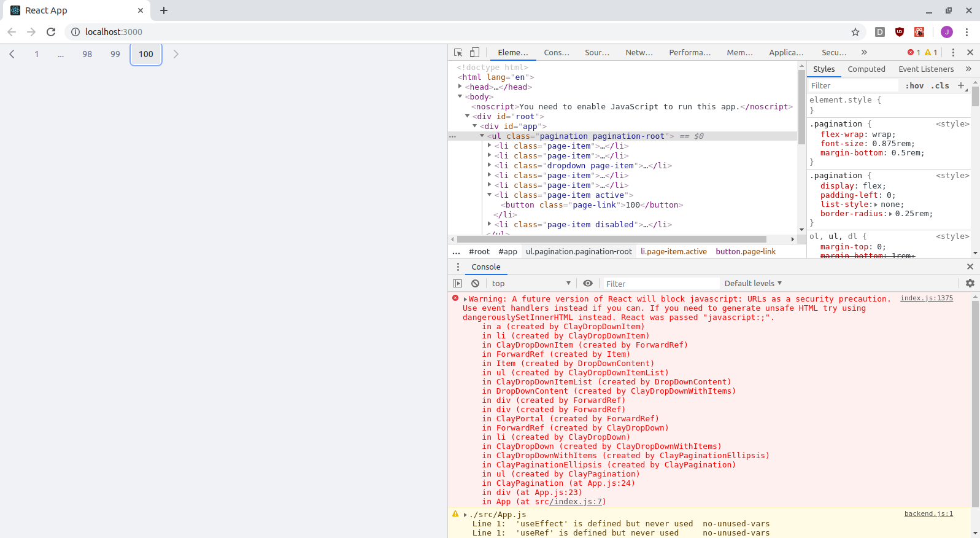Click the red error count indicator
Viewport: 980px width, 538px height.
pyautogui.click(x=914, y=53)
